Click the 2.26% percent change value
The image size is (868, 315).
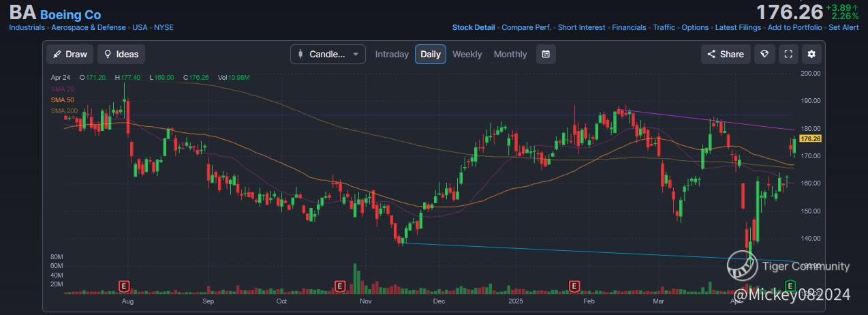(x=845, y=16)
